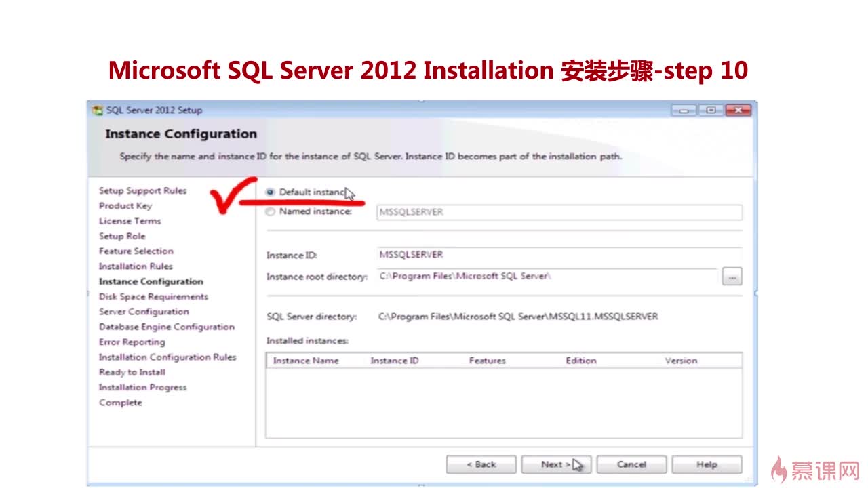The image size is (868, 488).
Task: Select Database Engine Configuration step
Action: click(x=167, y=327)
